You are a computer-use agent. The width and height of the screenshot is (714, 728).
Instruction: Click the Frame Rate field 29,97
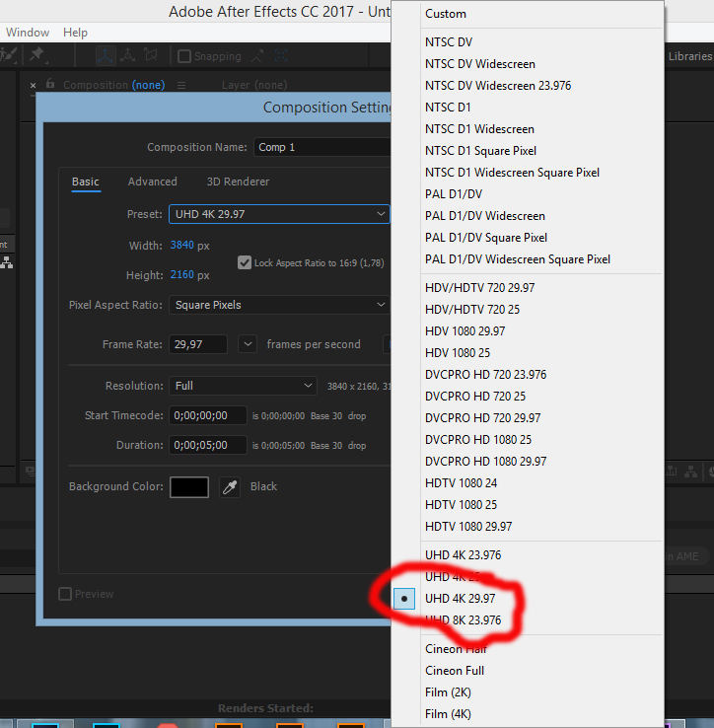click(x=198, y=344)
